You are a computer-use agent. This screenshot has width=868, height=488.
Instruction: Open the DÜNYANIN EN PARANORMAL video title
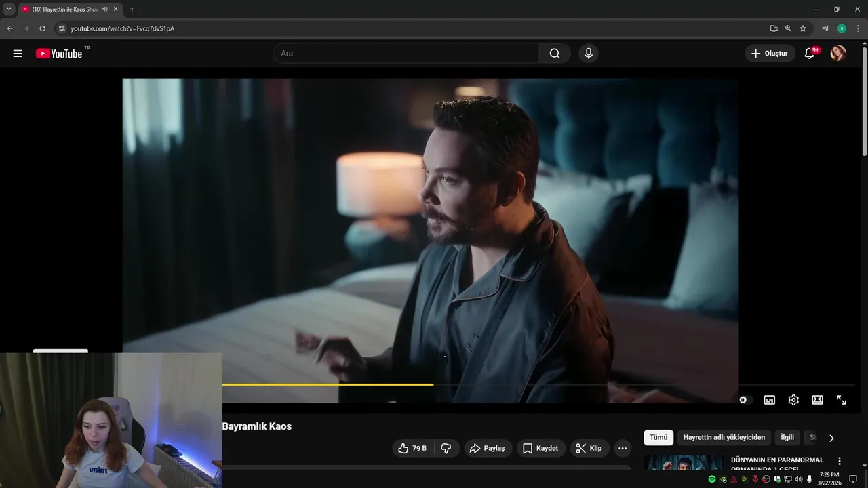click(777, 464)
